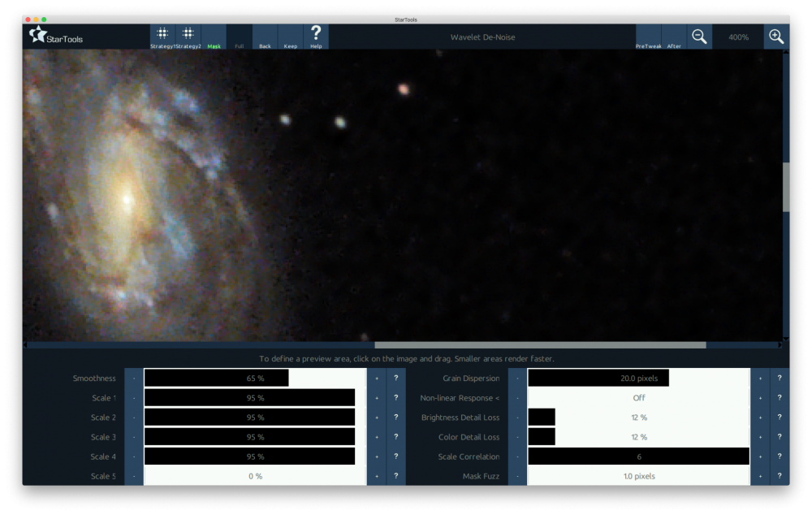This screenshot has width=812, height=515.
Task: Increase Scale 2 with plus button
Action: [377, 418]
